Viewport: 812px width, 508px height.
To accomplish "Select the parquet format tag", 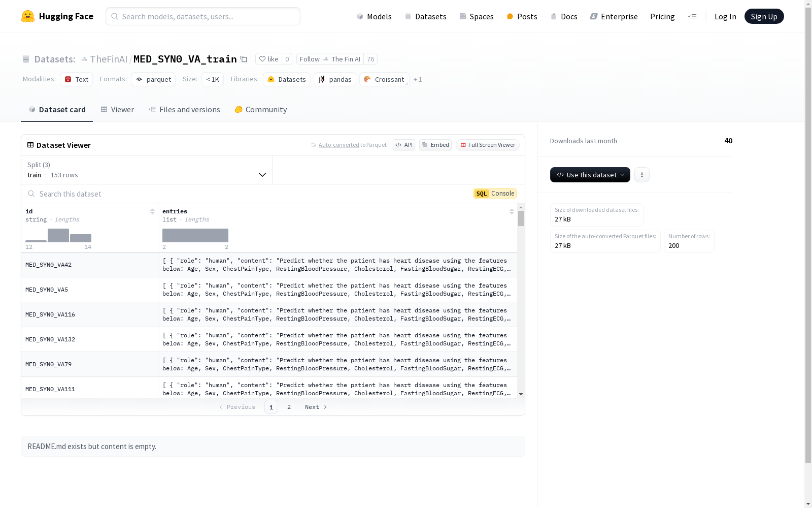I will point(153,79).
